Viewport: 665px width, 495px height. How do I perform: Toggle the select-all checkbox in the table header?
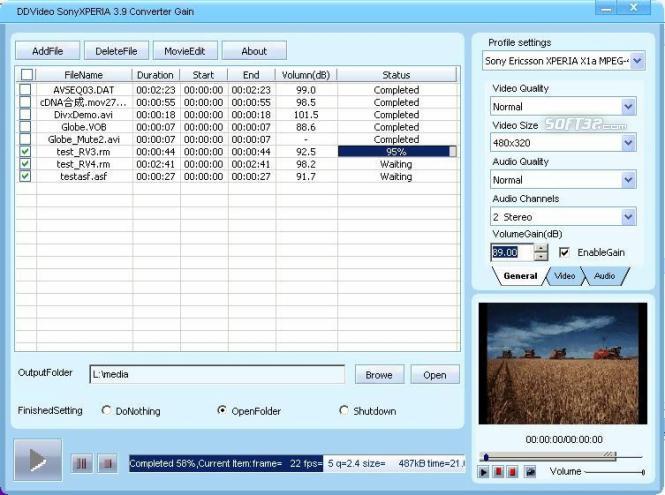point(27,75)
